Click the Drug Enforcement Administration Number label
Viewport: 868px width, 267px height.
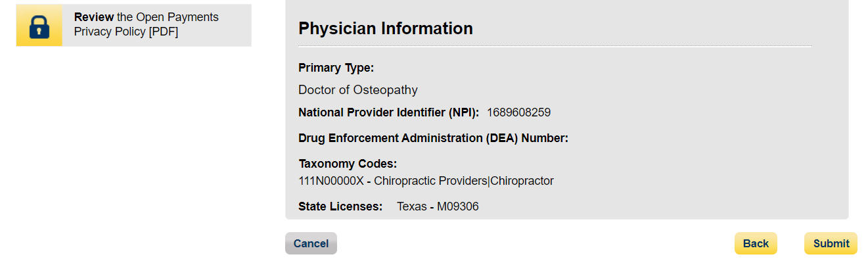[x=433, y=138]
